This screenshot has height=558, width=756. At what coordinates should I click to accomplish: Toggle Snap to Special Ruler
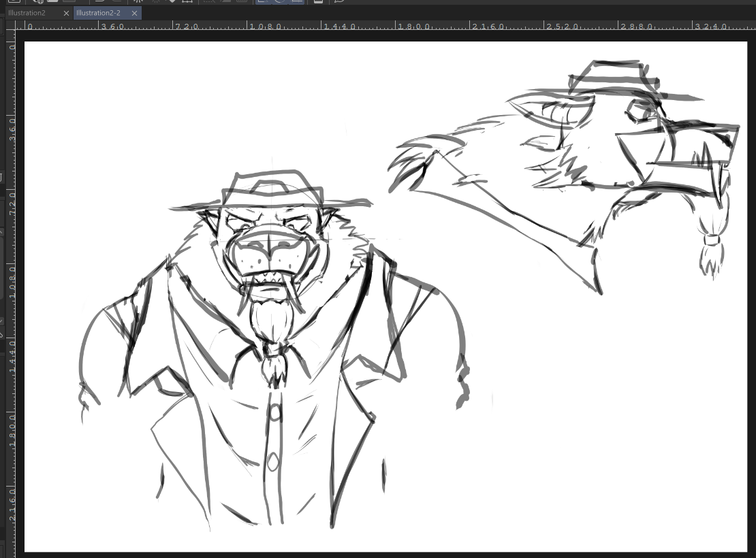(279, 1)
